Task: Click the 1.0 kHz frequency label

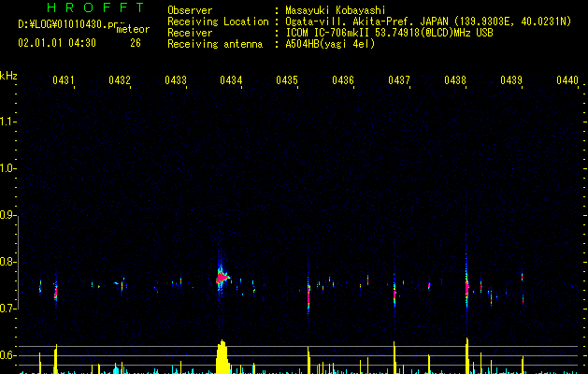Action: coord(7,168)
